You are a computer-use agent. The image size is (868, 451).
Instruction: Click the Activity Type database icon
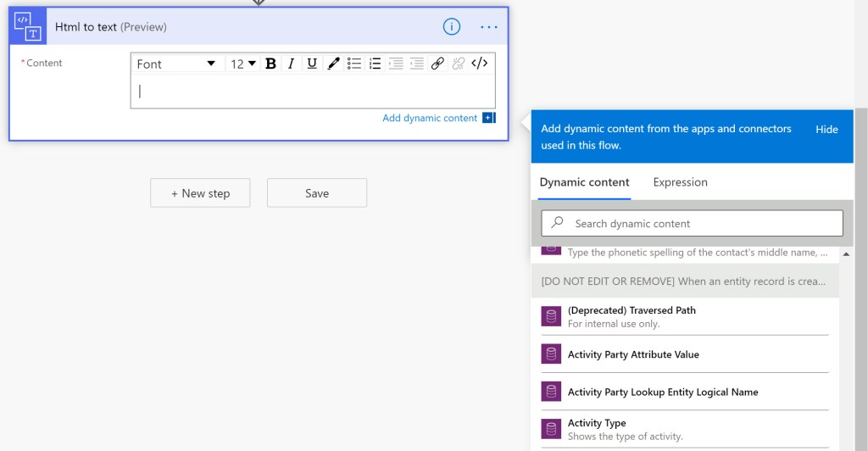click(x=552, y=429)
